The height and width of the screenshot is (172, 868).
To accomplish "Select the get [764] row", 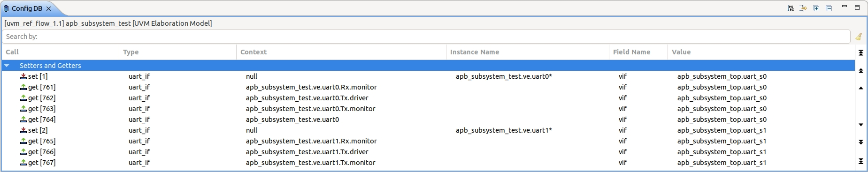I will pos(428,120).
